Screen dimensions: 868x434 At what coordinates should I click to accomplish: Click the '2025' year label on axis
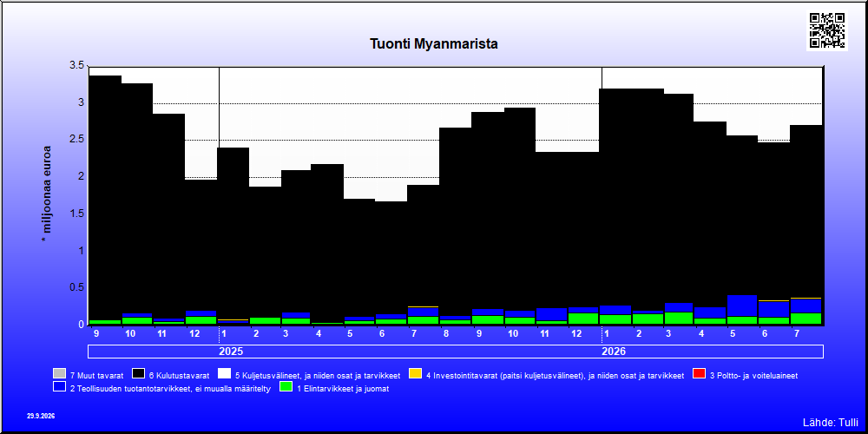click(x=231, y=352)
